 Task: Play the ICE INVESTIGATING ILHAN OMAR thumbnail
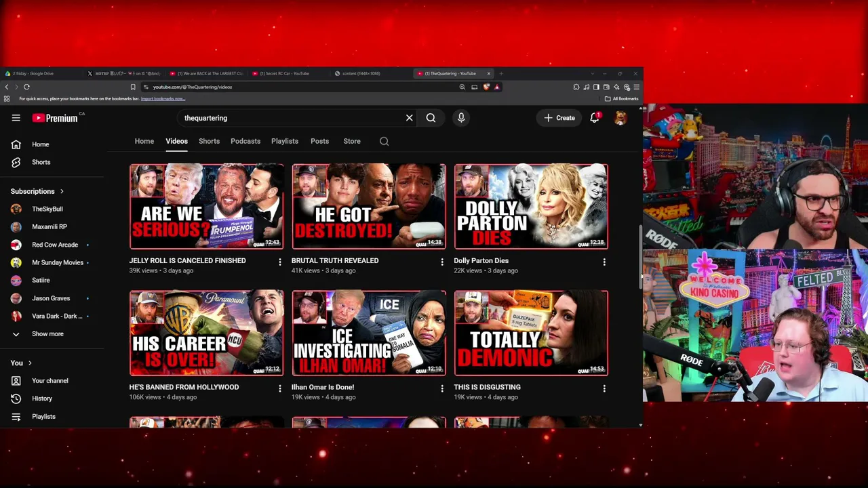point(369,333)
